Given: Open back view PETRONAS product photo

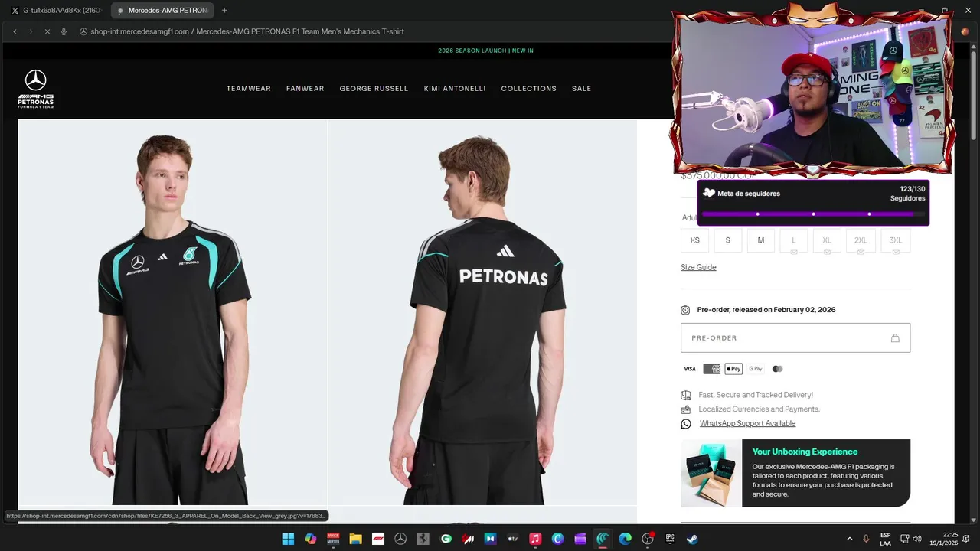Looking at the screenshot, I should point(482,312).
